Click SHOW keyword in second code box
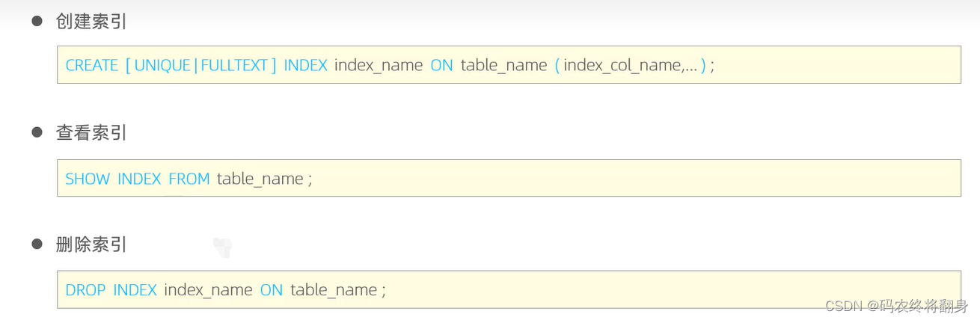Image resolution: width=980 pixels, height=320 pixels. point(88,179)
